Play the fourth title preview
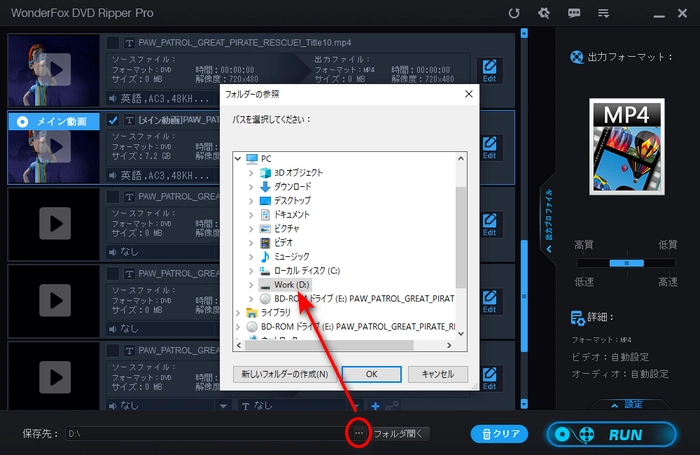This screenshot has height=455, width=700. click(55, 300)
